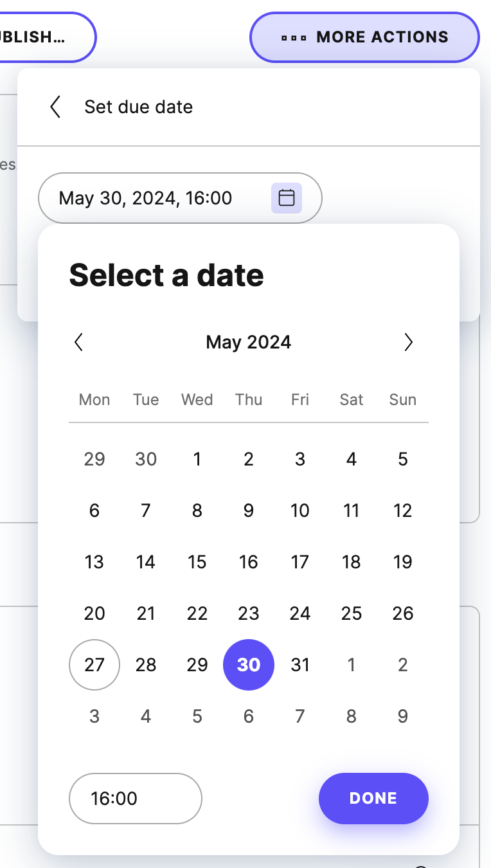Viewport: 491px width, 868px height.
Task: Pick April 29 from the previous month
Action: click(x=94, y=459)
